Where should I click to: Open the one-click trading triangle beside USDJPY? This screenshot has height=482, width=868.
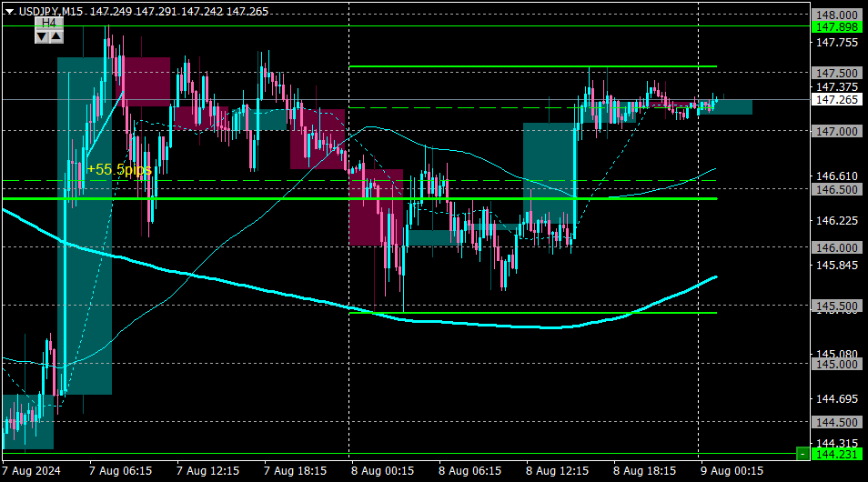coord(9,12)
